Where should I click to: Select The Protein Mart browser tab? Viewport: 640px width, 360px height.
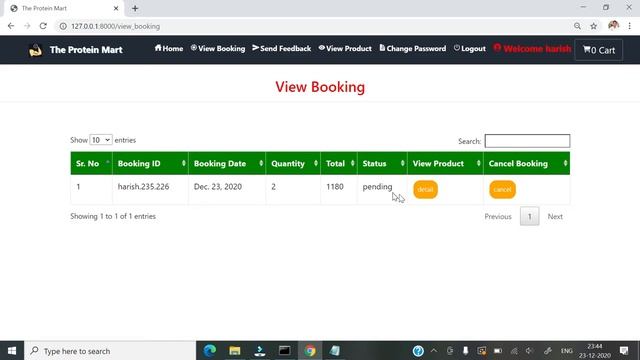pyautogui.click(x=63, y=8)
